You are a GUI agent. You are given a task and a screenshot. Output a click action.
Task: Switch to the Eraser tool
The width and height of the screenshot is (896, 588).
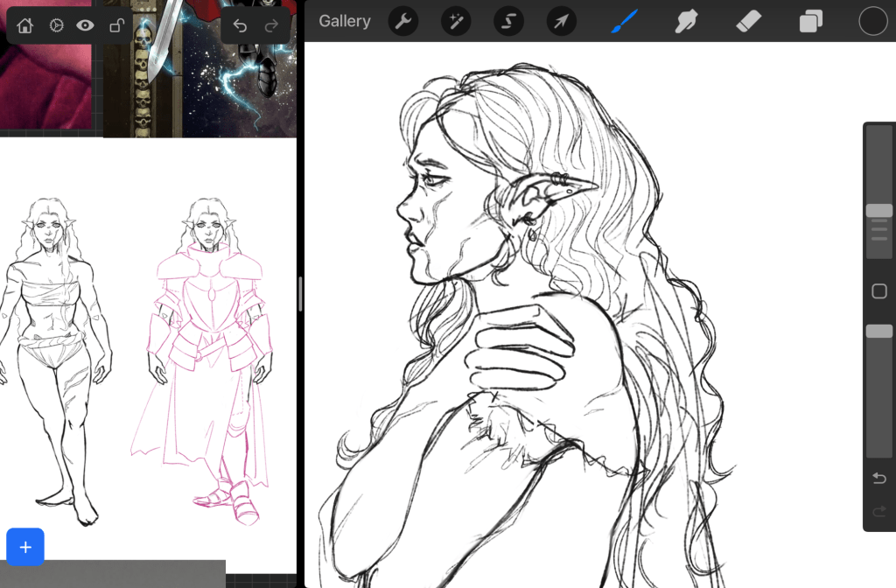pyautogui.click(x=749, y=21)
